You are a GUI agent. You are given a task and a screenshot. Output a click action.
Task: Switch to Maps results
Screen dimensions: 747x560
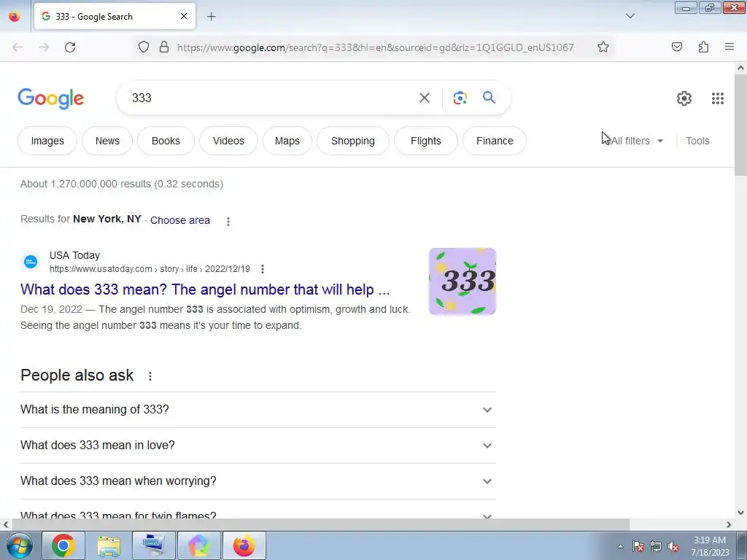coord(287,141)
